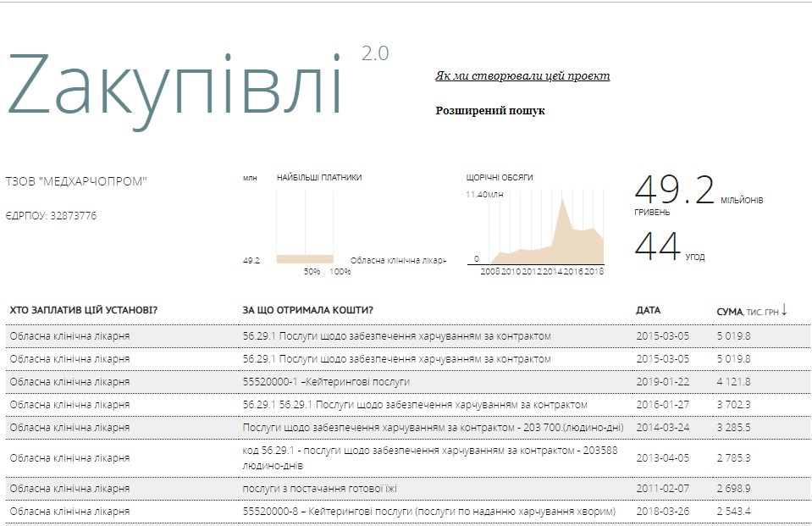
Task: Click the beige bar in Найбільші платники chart
Action: tap(304, 258)
